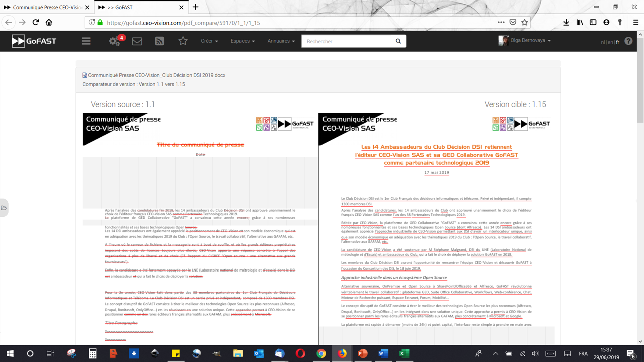Click the page vertical scrollbar thumb
This screenshot has width=644, height=362.
(x=640, y=80)
